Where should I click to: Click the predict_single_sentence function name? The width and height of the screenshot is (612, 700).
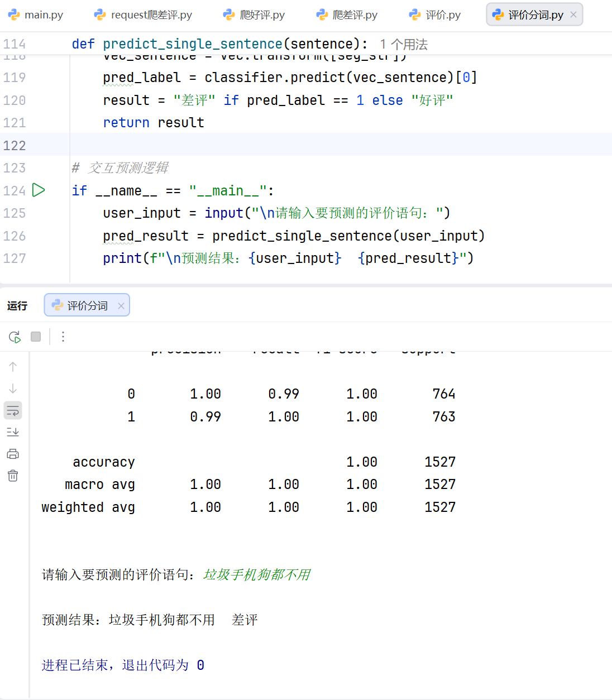pos(193,44)
